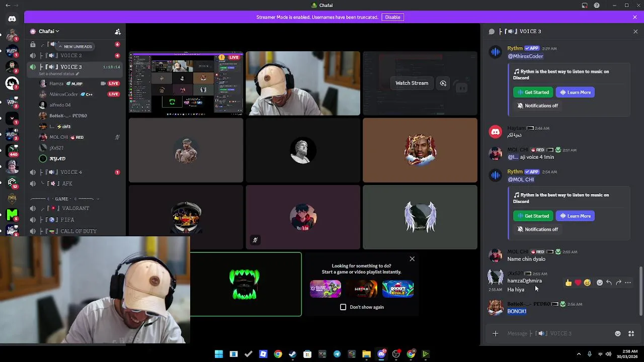Disable Streamer Mode from the banner
644x362 pixels.
tap(392, 17)
